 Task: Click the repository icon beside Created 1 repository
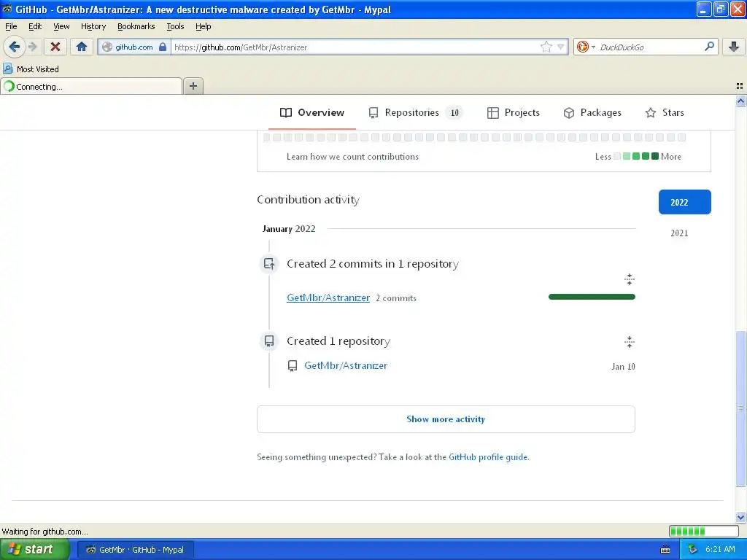click(269, 341)
